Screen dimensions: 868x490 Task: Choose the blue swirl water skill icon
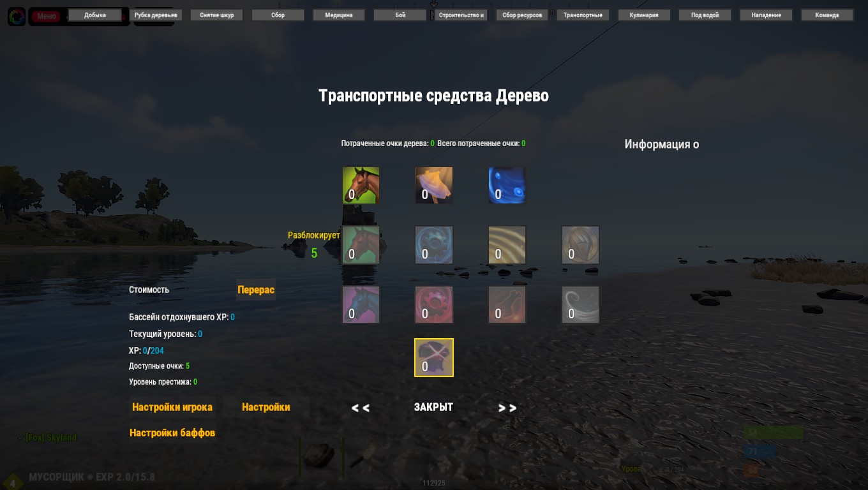[507, 186]
